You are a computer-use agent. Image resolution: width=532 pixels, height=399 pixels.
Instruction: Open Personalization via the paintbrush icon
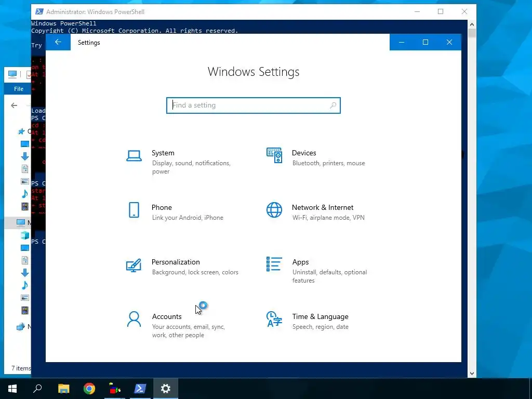tap(134, 265)
